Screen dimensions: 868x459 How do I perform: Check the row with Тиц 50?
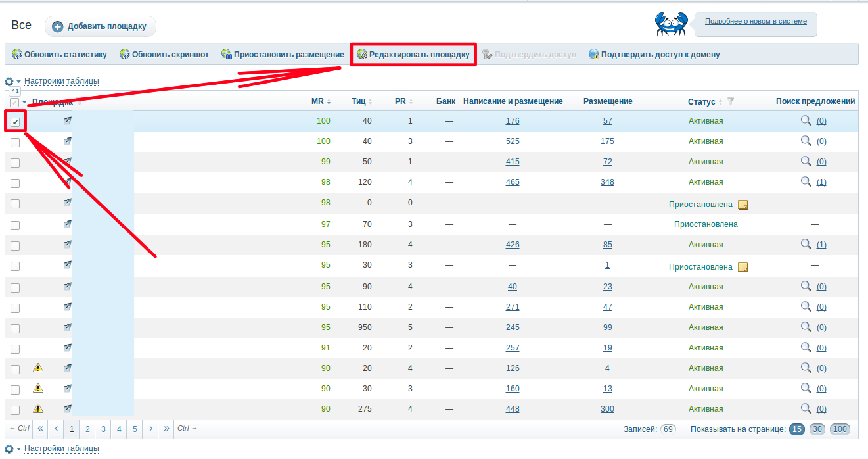tap(15, 163)
